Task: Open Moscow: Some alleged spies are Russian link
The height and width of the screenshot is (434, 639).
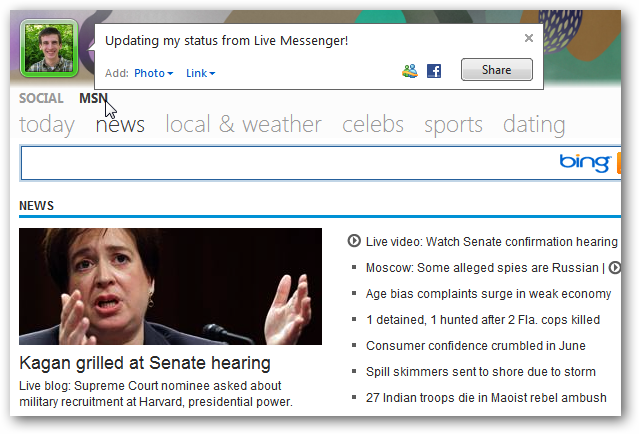Action: click(482, 268)
